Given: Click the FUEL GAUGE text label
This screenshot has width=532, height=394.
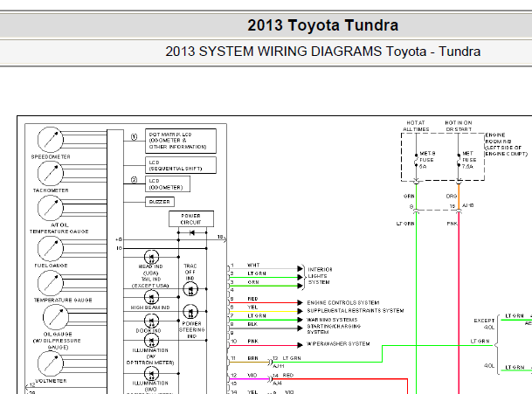Looking at the screenshot, I should pyautogui.click(x=51, y=266).
